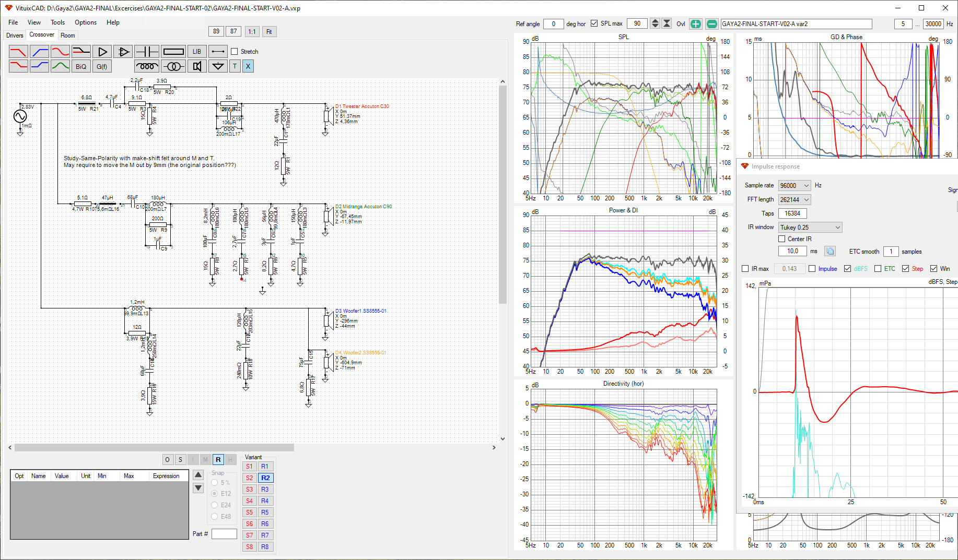Uncheck the Win checkbox
958x560 pixels.
933,269
